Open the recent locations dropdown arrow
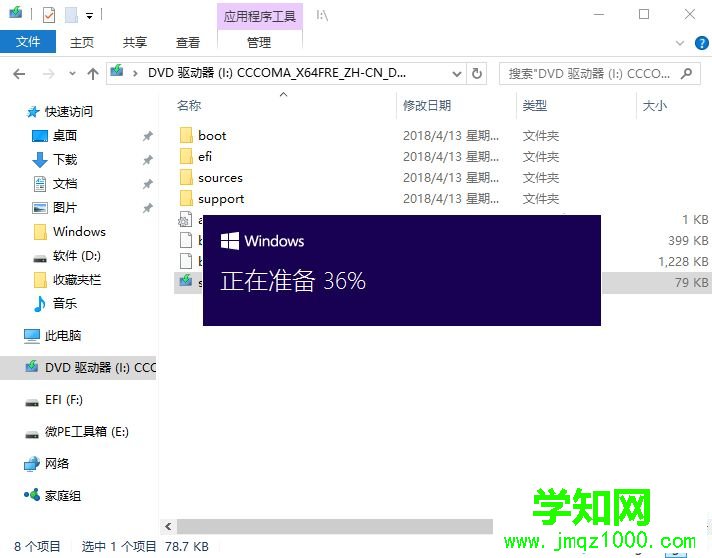 72,74
